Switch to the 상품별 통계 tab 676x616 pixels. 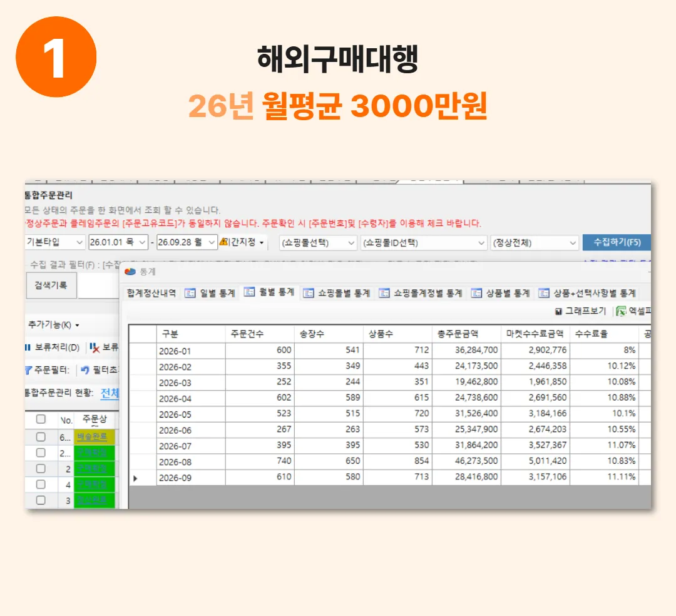[x=501, y=293]
